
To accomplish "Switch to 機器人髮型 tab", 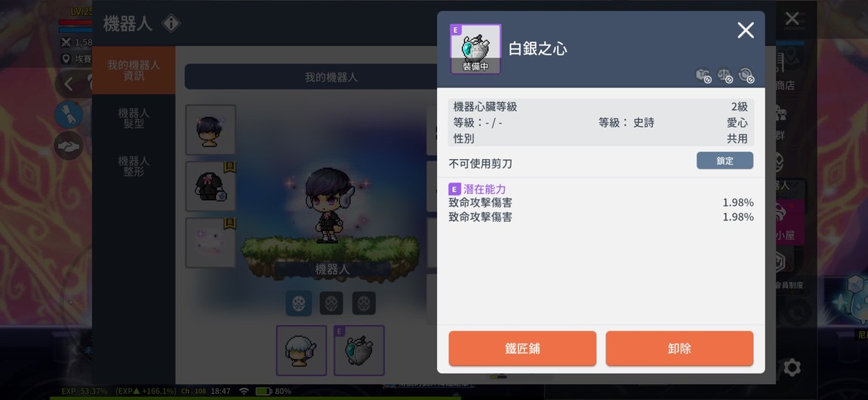I will tap(134, 118).
